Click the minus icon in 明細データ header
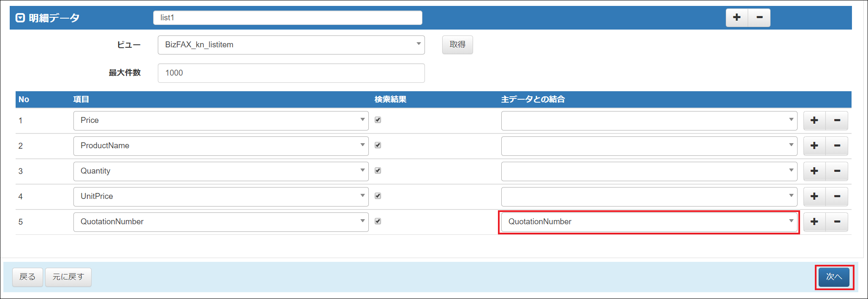 (x=759, y=18)
